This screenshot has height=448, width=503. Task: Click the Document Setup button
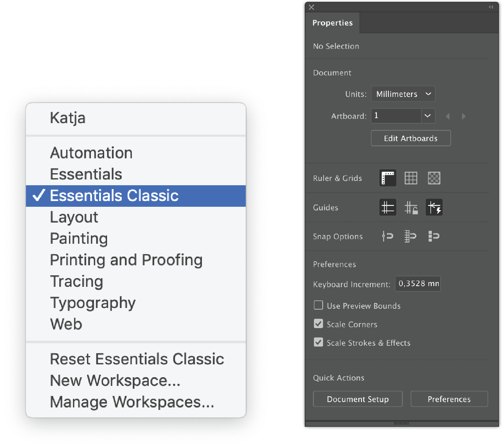pyautogui.click(x=358, y=399)
